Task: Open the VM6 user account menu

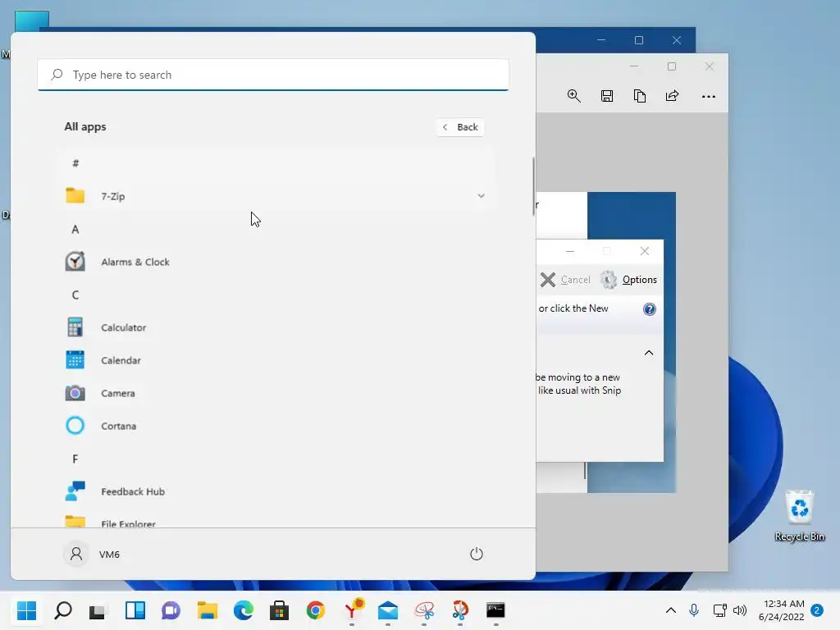Action: coord(92,554)
